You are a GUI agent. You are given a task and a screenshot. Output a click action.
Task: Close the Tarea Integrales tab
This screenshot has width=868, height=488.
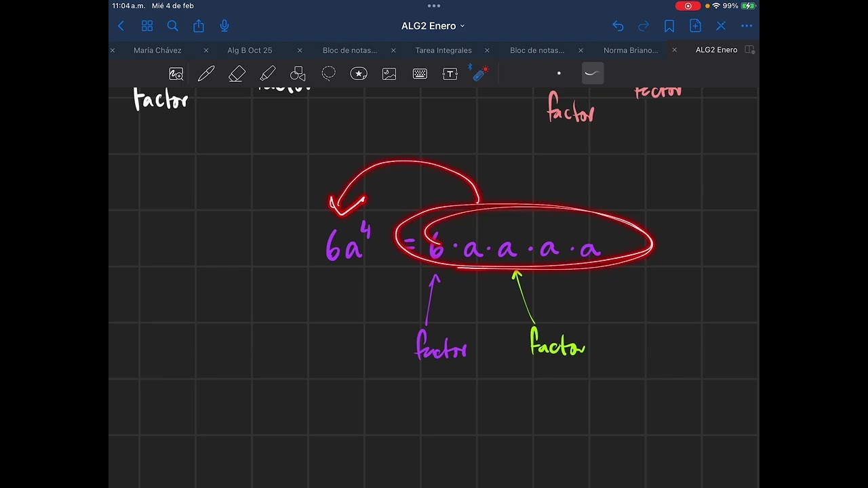click(487, 50)
